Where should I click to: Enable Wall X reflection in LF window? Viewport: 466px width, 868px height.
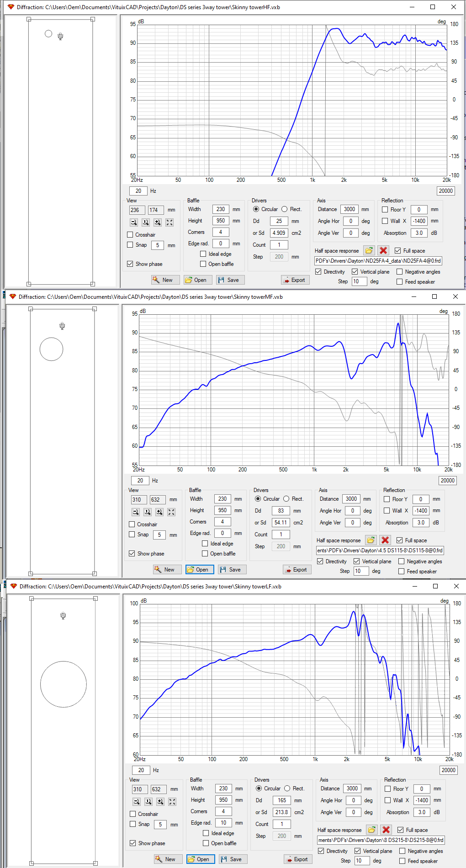[x=388, y=800]
